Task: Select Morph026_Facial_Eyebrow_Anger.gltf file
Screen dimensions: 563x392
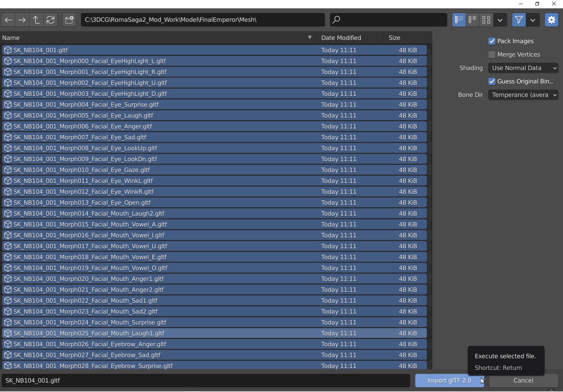Action: [214, 344]
